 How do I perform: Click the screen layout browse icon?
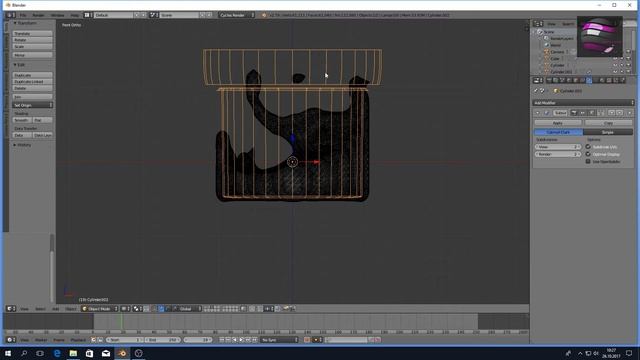pyautogui.click(x=87, y=15)
